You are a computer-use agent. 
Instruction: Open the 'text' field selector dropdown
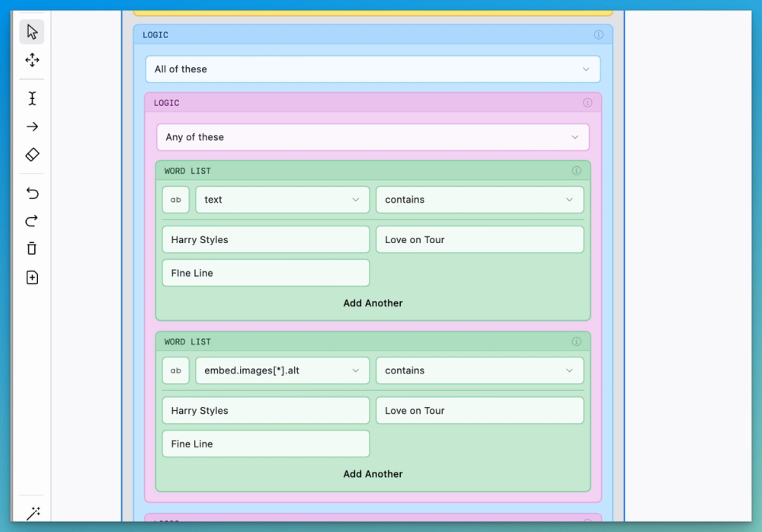[283, 200]
